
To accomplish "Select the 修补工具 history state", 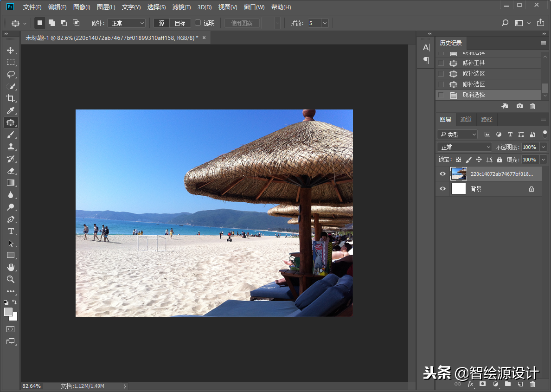I will 474,63.
